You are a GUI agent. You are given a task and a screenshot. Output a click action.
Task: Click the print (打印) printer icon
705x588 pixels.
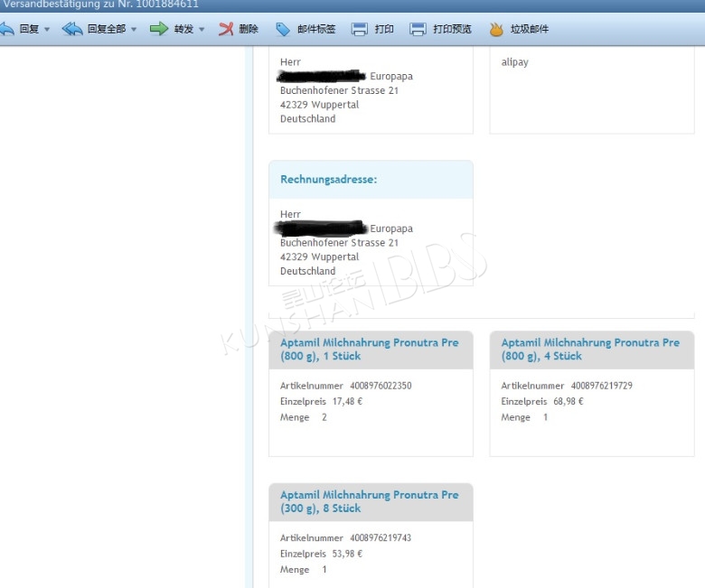pyautogui.click(x=360, y=30)
